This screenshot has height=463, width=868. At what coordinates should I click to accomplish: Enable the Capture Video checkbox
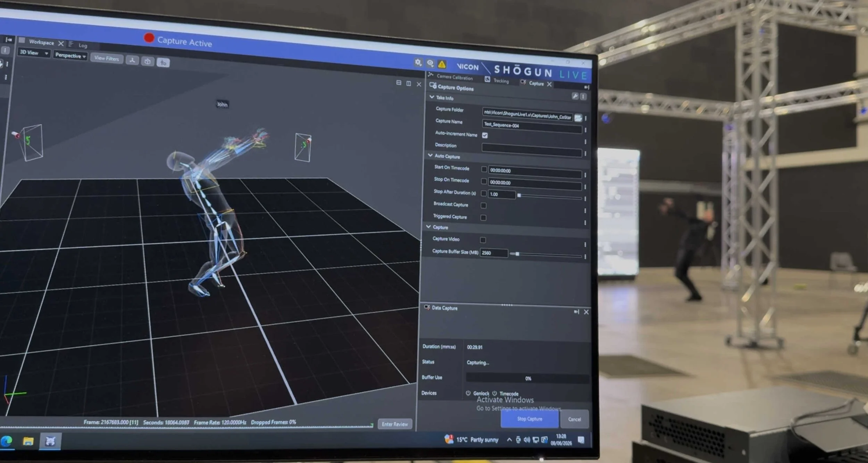[483, 240]
